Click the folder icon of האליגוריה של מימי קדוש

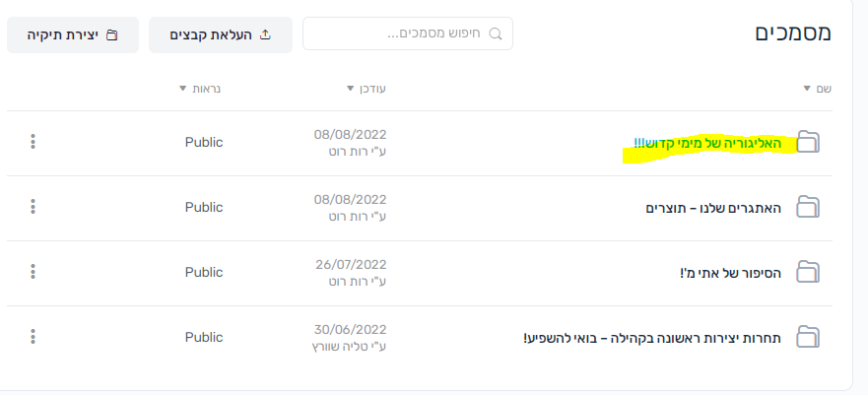tap(808, 142)
